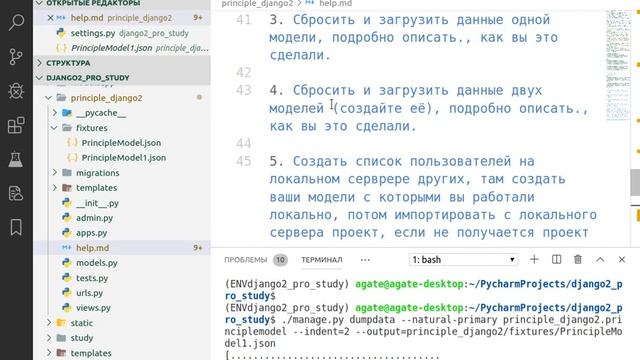Click text 'Сбросить и загрузить данные двух'
Screen dimensions: 640x360
pos(417,90)
